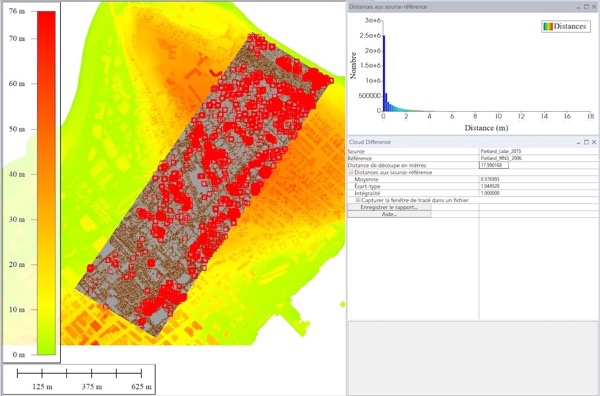Image resolution: width=600 pixels, height=396 pixels.
Task: Select the Moyenne value cell
Action: (x=539, y=179)
